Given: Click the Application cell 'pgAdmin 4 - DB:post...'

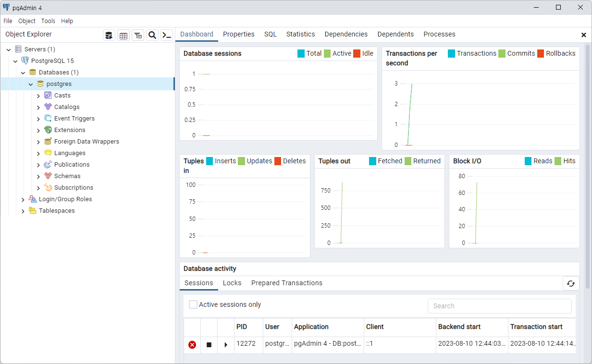Looking at the screenshot, I should click(328, 344).
